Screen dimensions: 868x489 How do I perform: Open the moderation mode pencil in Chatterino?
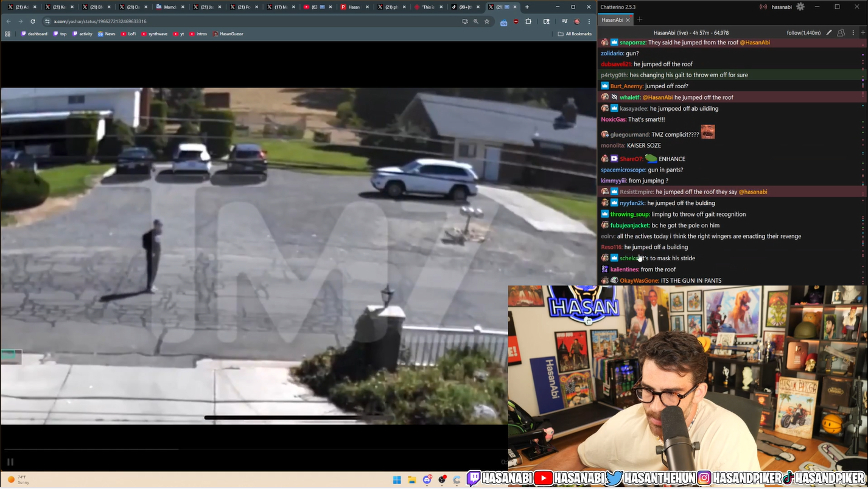828,33
